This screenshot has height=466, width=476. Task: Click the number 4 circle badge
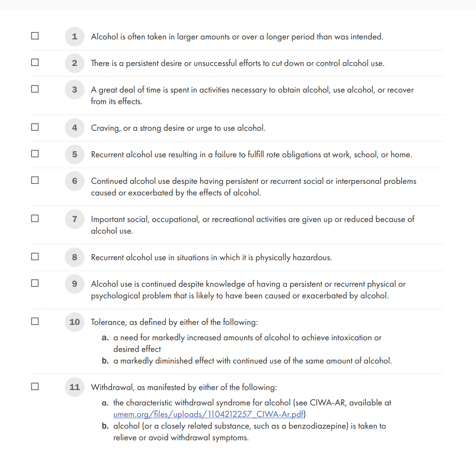[x=75, y=128]
